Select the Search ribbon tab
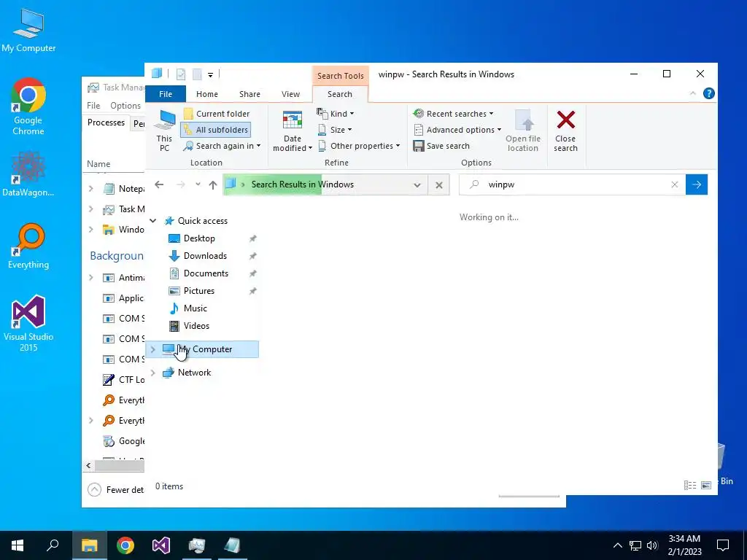This screenshot has width=747, height=560. click(340, 94)
